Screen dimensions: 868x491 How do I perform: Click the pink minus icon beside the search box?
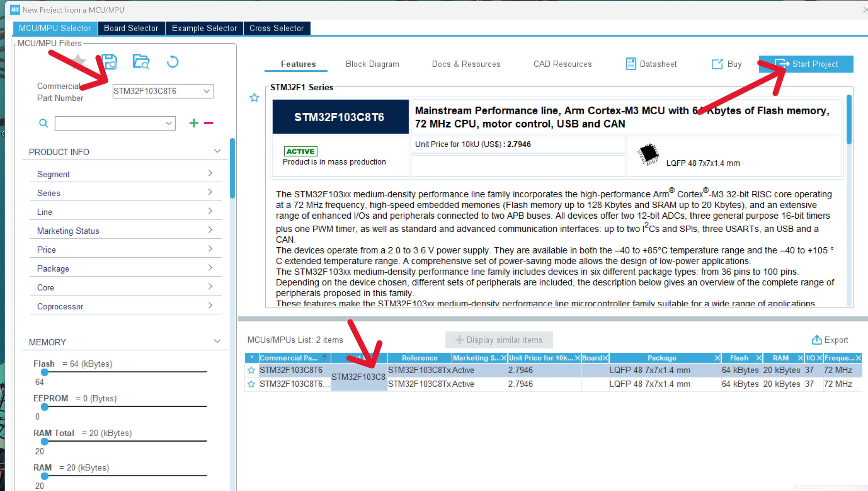click(x=208, y=123)
